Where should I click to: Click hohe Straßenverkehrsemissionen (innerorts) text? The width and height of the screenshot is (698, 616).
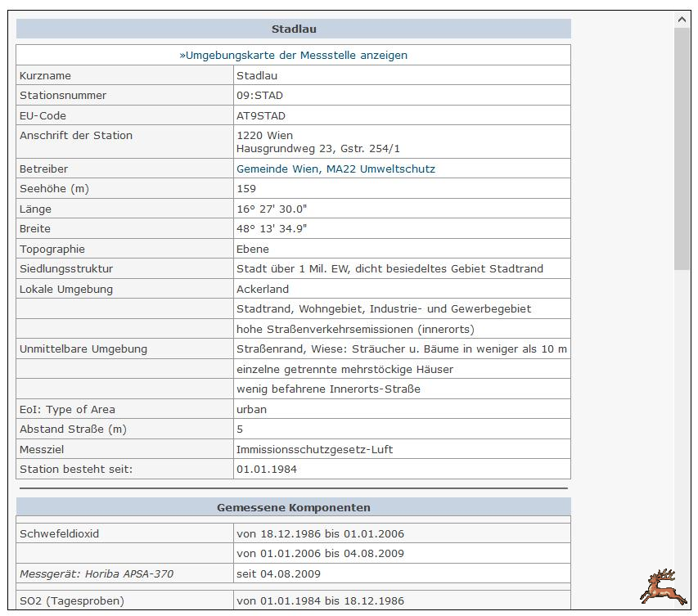click(355, 329)
